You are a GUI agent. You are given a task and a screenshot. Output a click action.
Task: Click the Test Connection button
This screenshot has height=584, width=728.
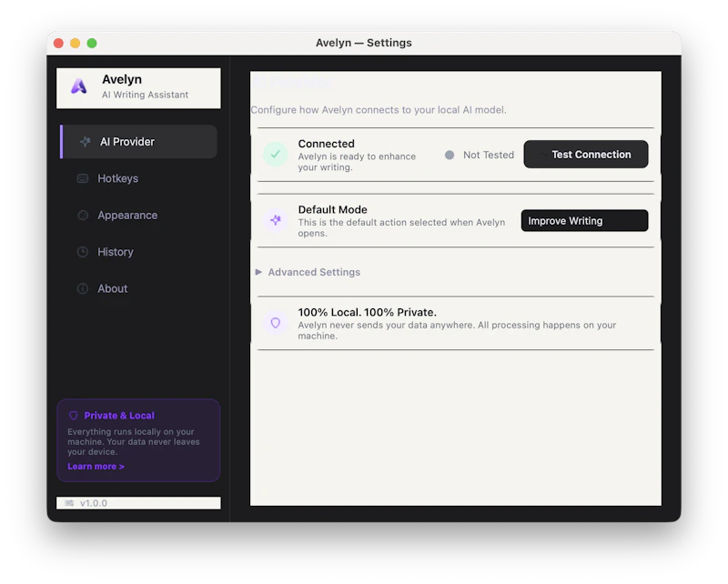click(x=586, y=154)
